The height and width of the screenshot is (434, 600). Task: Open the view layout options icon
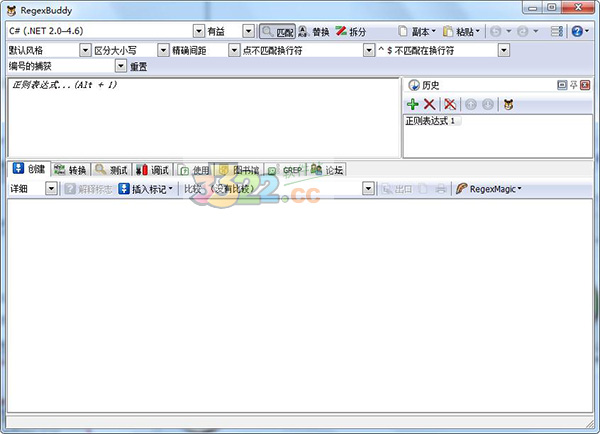point(557,31)
